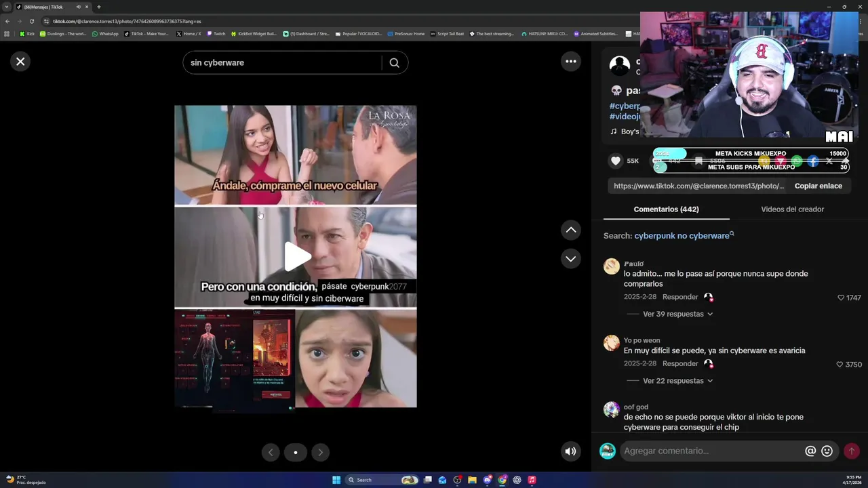Viewport: 868px width, 488px height.
Task: Show previous photo with the left arrow
Action: click(270, 452)
